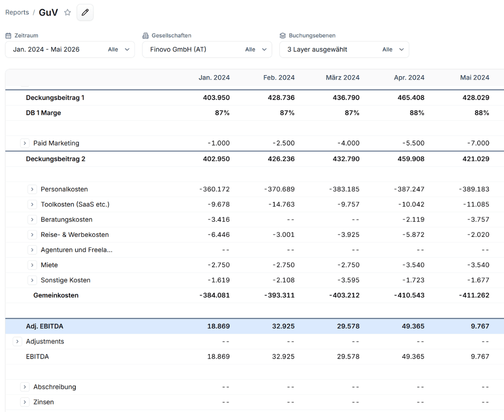Click Miete value -3.540 for Apr. 2024
Viewport: 504px width, 420px height.
(413, 265)
